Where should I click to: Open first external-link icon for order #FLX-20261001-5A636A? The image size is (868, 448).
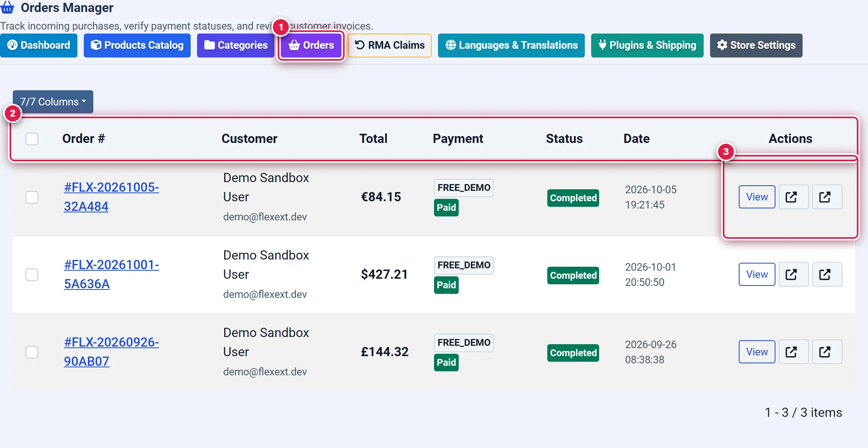(793, 274)
